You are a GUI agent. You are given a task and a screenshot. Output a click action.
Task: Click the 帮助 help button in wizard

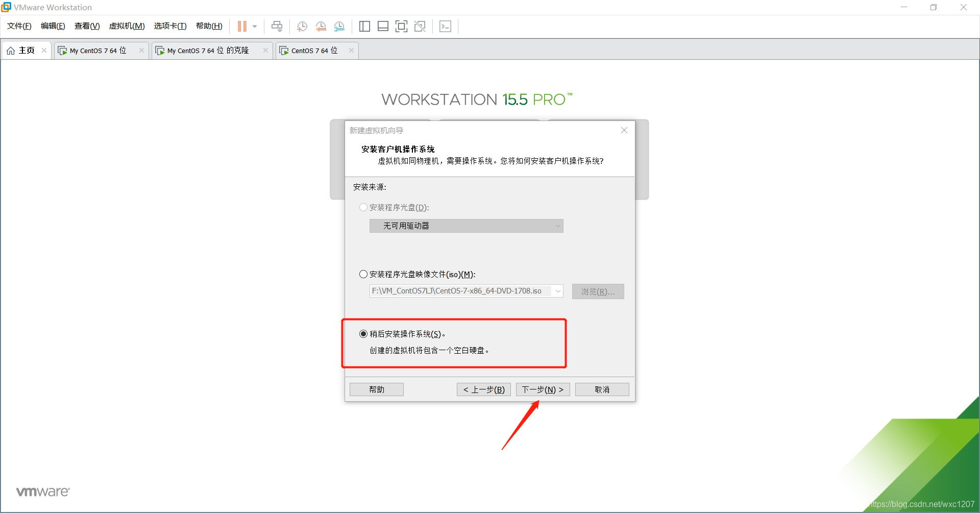377,389
